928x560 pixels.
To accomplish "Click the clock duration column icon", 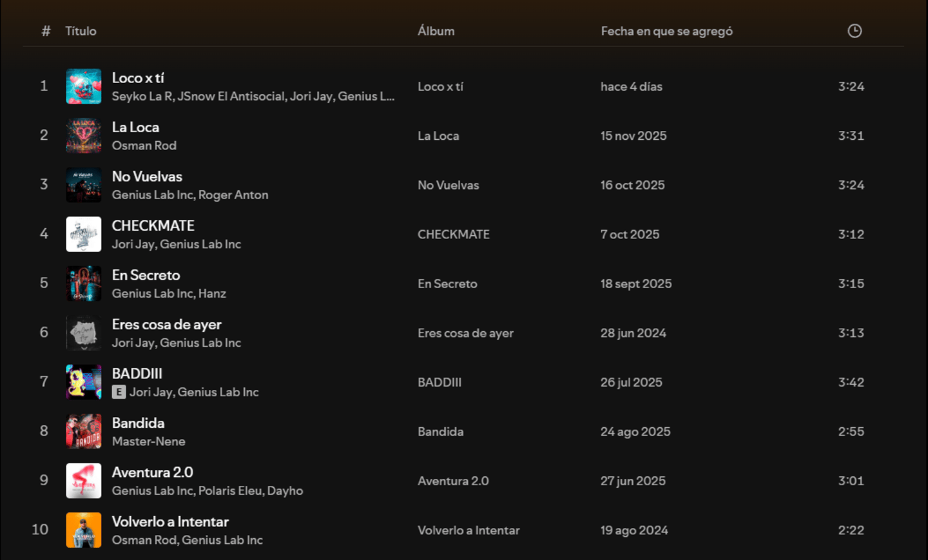I will [x=855, y=31].
